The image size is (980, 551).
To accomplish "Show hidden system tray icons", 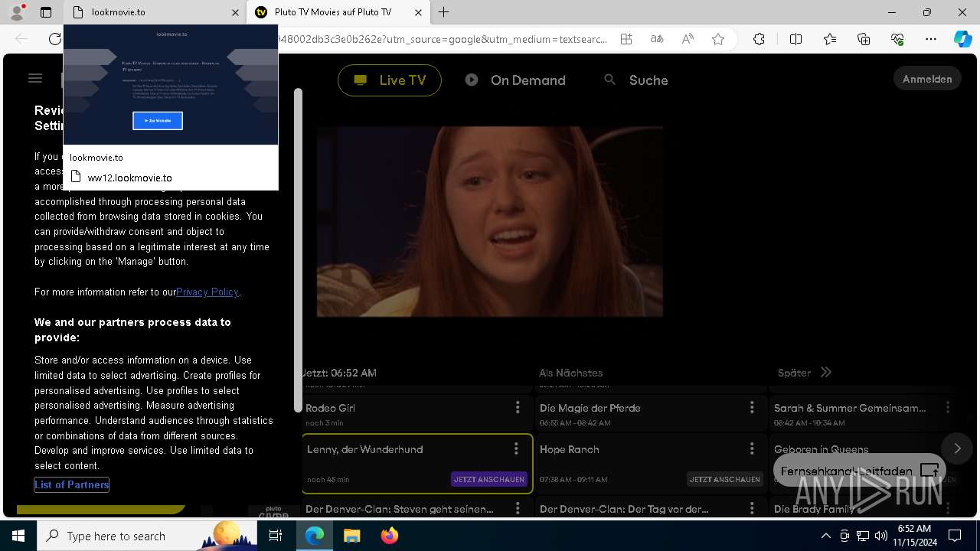I will click(x=825, y=536).
